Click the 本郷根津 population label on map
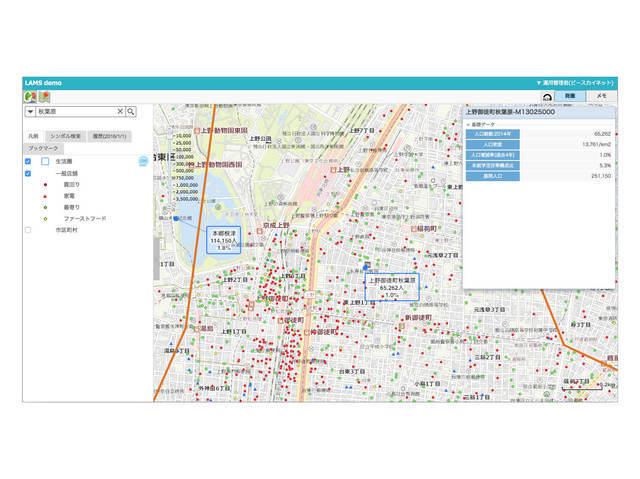Screen dimensions: 640x479 point(222,240)
